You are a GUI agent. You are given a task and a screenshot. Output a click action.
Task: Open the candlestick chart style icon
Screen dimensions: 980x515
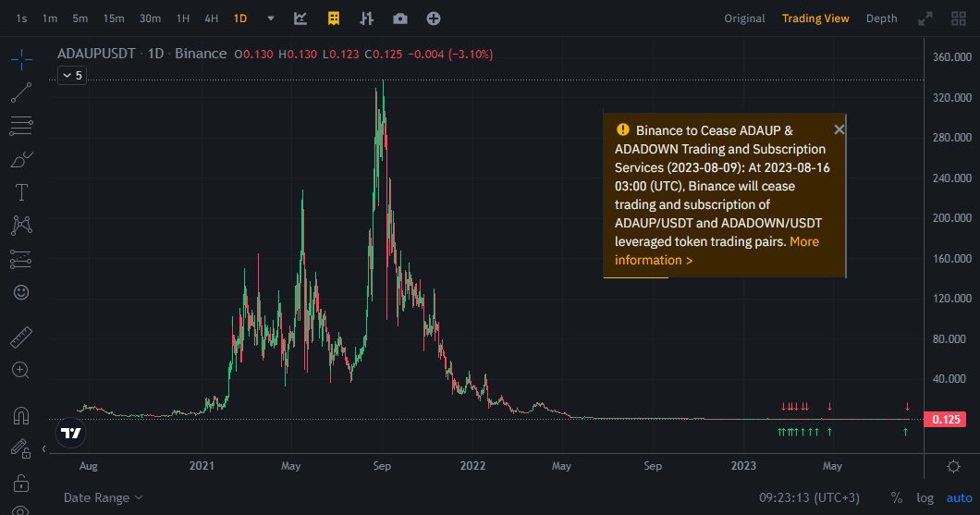(367, 18)
